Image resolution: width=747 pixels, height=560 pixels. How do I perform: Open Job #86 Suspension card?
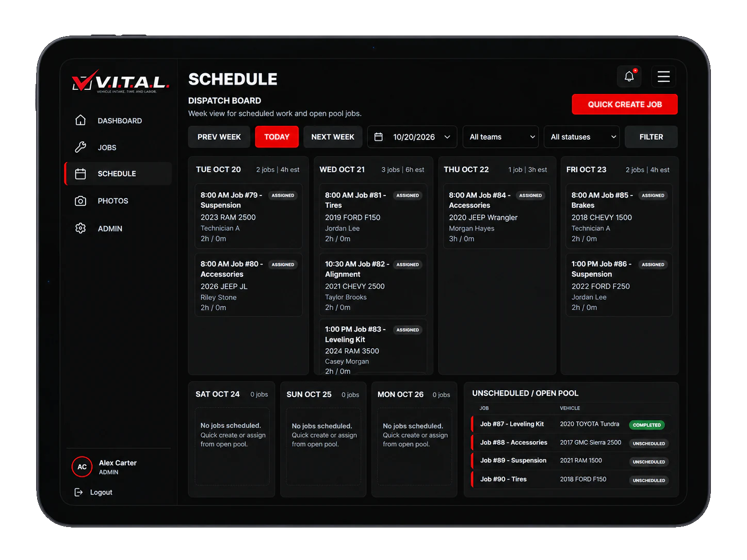click(x=619, y=285)
